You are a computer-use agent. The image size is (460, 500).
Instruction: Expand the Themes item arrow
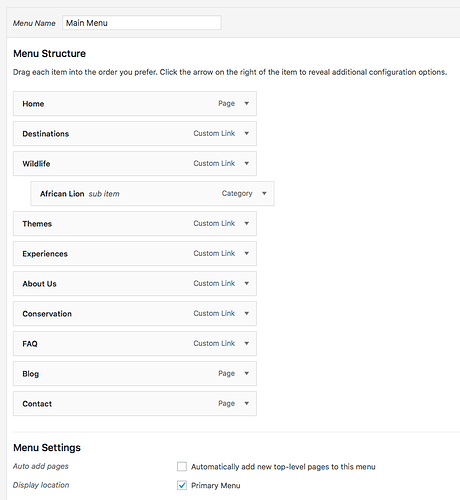(x=247, y=223)
